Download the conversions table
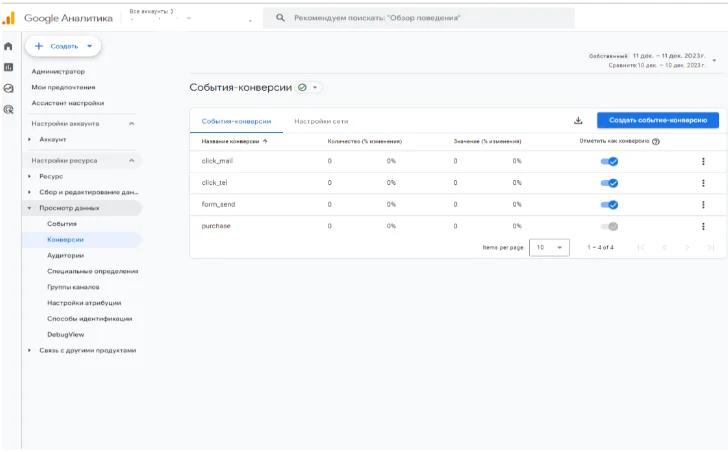The image size is (728, 452). 578,120
